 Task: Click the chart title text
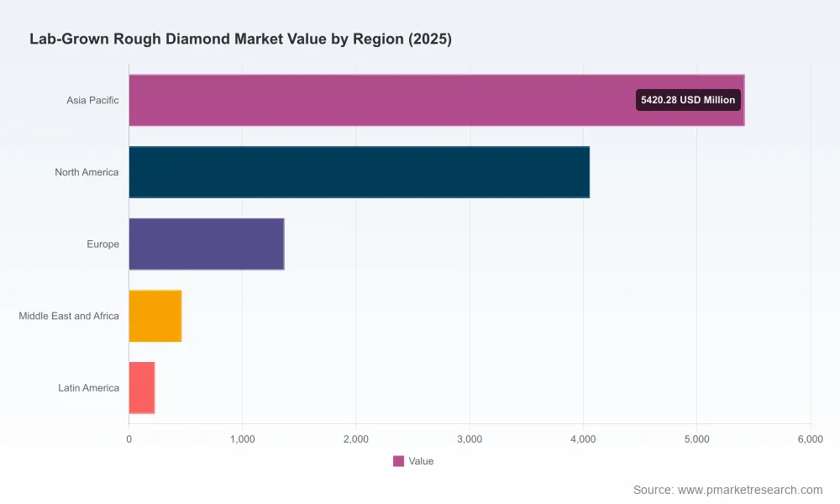pyautogui.click(x=240, y=39)
